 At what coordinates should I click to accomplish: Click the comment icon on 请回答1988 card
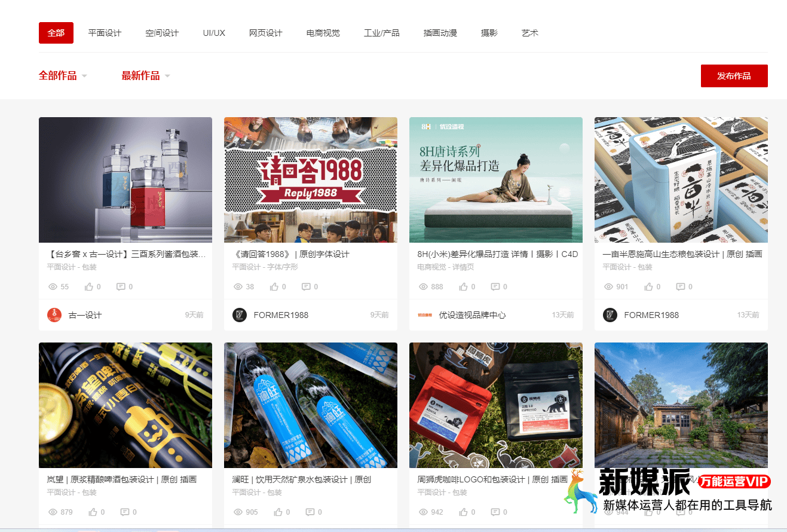coord(306,287)
